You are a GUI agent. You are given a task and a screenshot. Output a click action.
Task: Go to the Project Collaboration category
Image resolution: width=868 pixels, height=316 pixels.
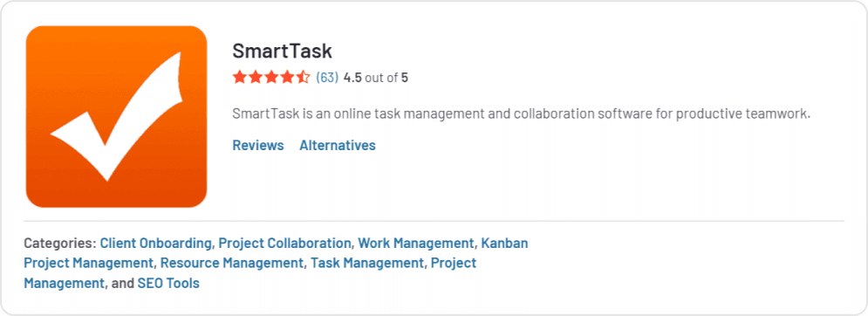pyautogui.click(x=284, y=243)
